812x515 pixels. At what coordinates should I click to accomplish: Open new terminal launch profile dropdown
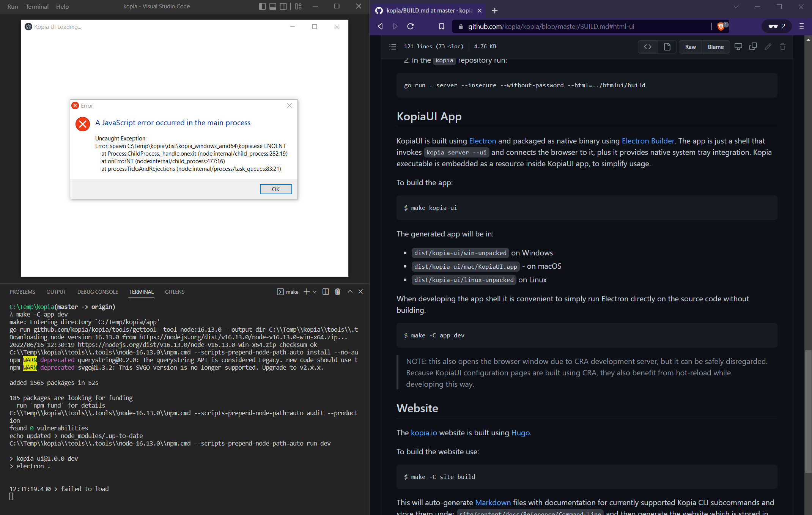point(315,291)
